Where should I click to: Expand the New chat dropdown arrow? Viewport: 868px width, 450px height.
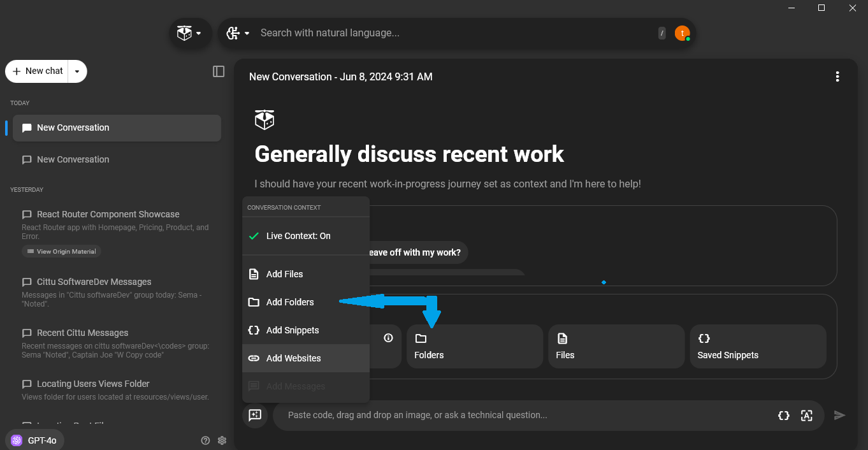77,71
